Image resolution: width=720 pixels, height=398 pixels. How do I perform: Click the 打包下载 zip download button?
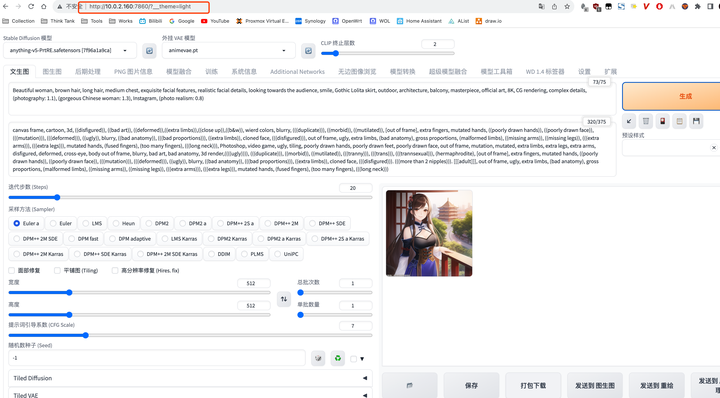tap(533, 386)
